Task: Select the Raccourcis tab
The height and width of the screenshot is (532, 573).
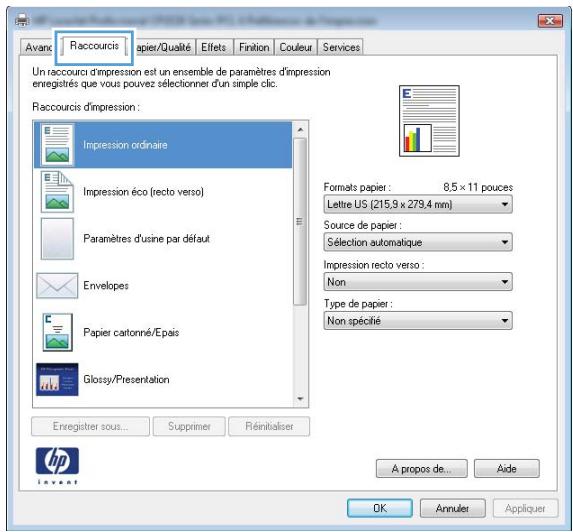Action: (x=94, y=46)
